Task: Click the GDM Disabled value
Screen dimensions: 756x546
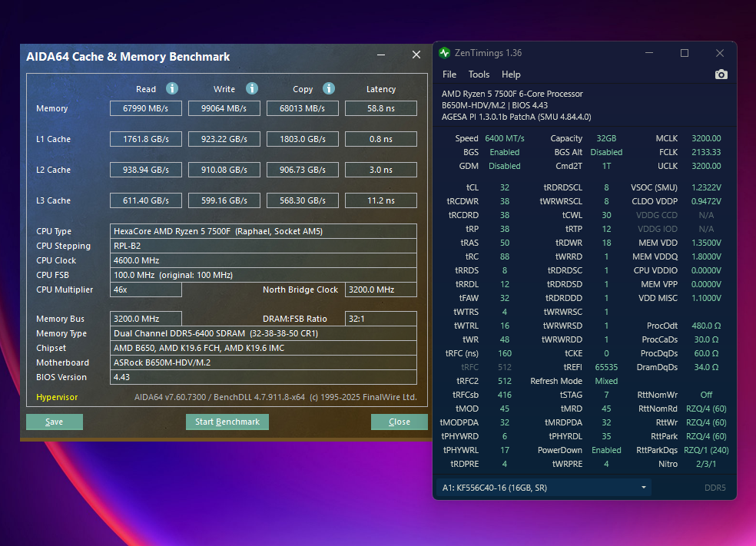Action: coord(504,167)
